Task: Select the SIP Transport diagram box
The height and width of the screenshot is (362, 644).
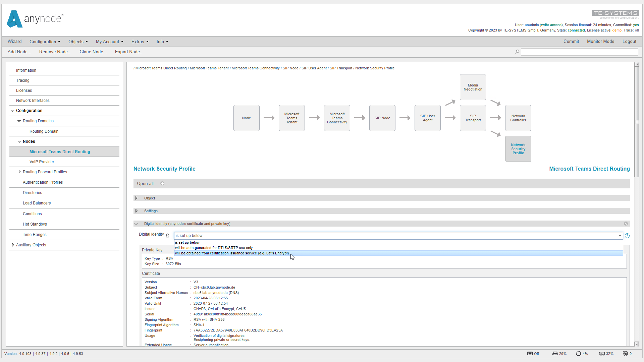Action: pos(473,118)
